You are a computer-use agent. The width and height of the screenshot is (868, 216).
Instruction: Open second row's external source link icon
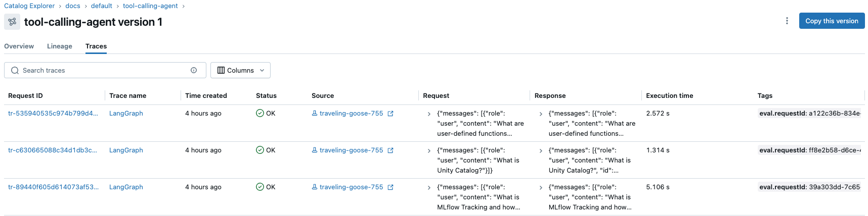390,150
